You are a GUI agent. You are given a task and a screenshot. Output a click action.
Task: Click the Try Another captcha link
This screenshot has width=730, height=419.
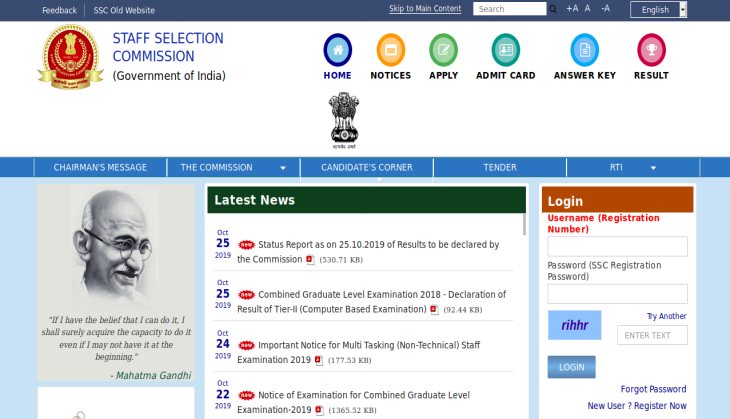667,316
